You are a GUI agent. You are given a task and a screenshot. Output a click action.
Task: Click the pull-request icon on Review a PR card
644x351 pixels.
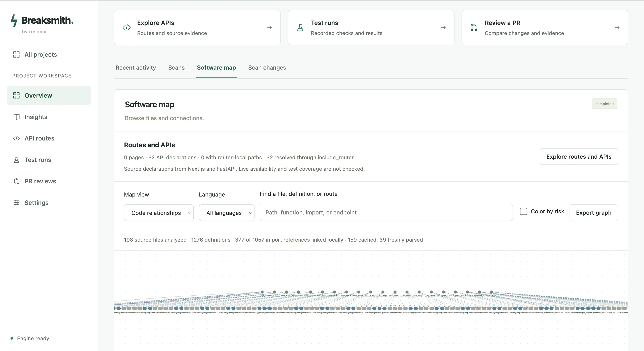tap(474, 28)
